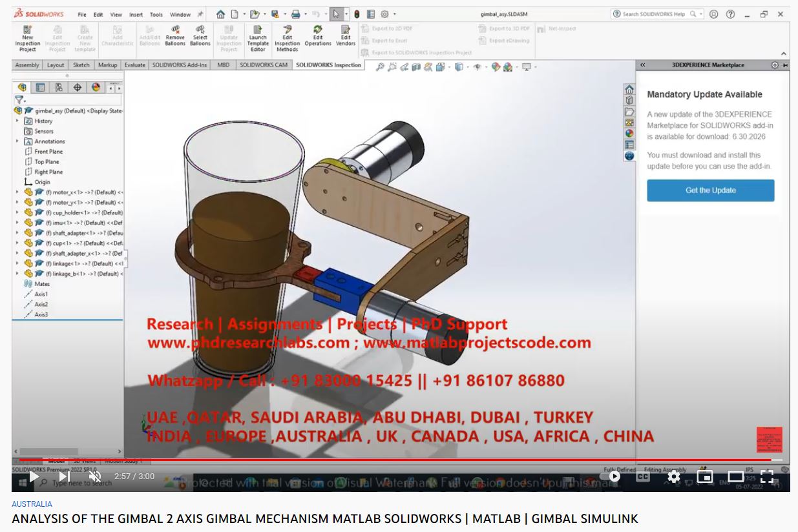Select ConfigurationManager tab icon
The width and height of the screenshot is (798, 532).
click(59, 87)
